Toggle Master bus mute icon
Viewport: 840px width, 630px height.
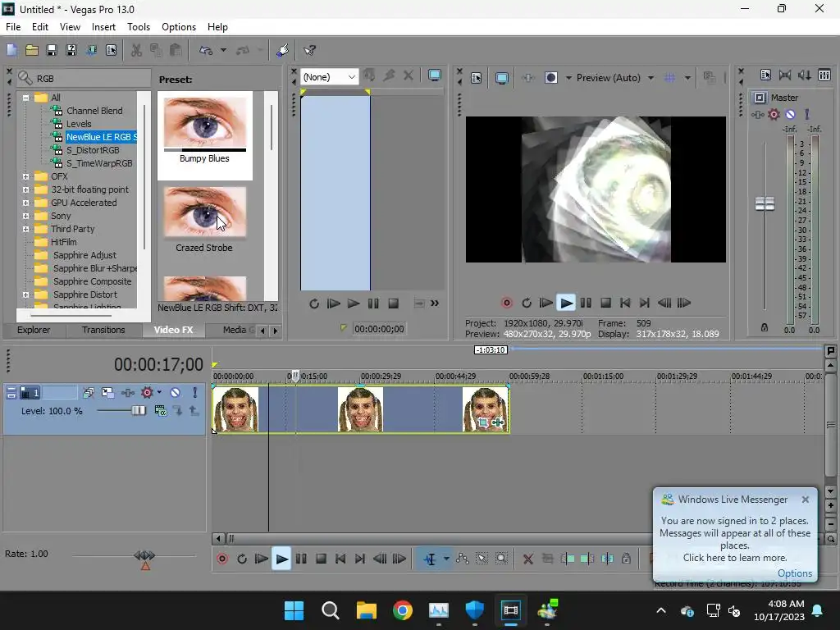tap(790, 114)
